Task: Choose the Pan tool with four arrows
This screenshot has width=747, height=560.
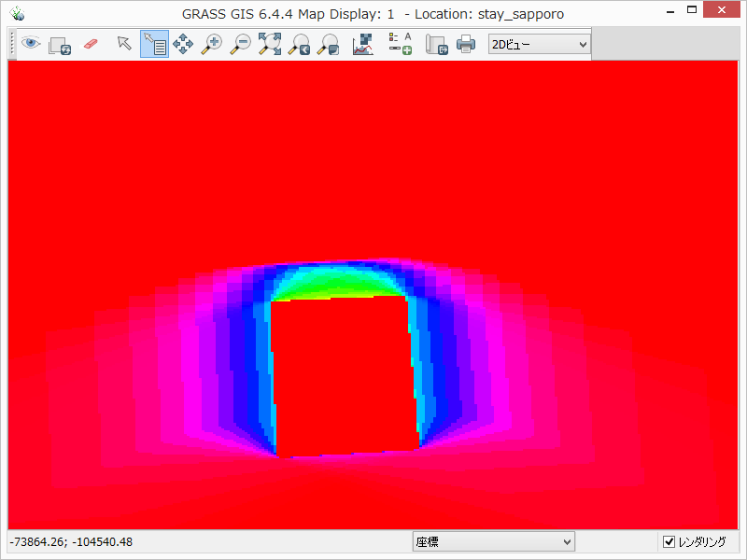Action: [183, 44]
